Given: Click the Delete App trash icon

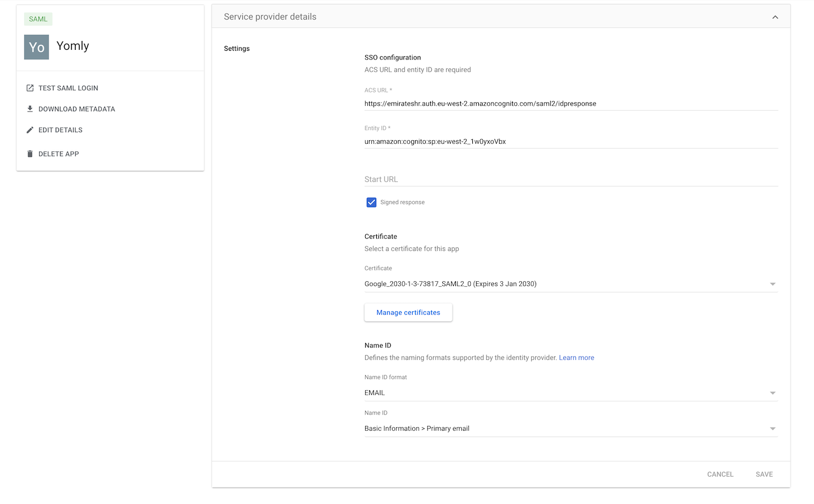Looking at the screenshot, I should [x=30, y=154].
